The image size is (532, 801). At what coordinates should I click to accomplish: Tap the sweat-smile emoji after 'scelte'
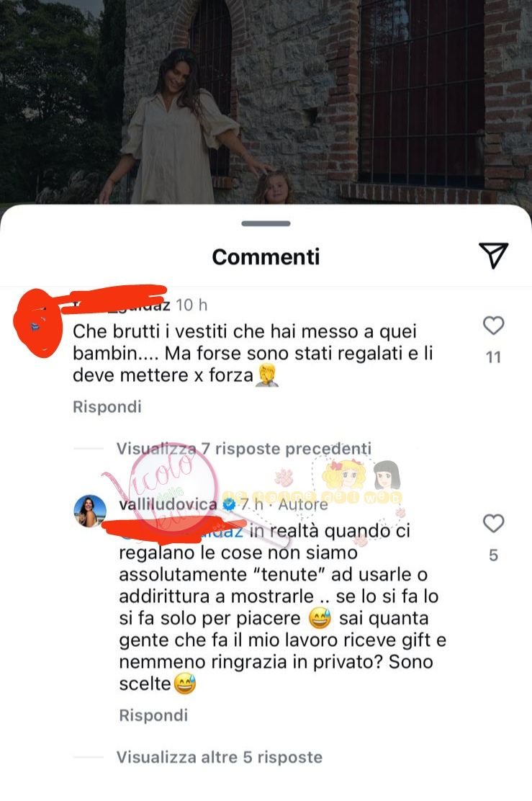pos(185,684)
